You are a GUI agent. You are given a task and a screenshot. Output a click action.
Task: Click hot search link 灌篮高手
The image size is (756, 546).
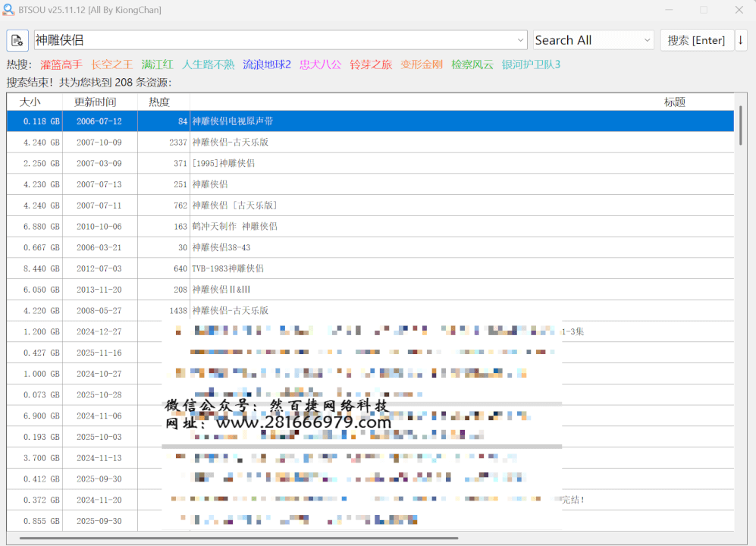pyautogui.click(x=61, y=64)
